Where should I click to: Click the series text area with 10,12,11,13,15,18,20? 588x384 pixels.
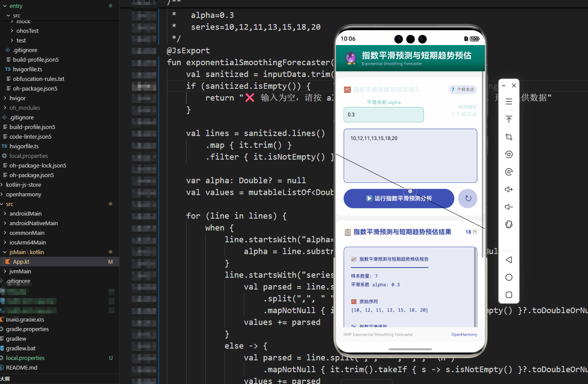(410, 156)
